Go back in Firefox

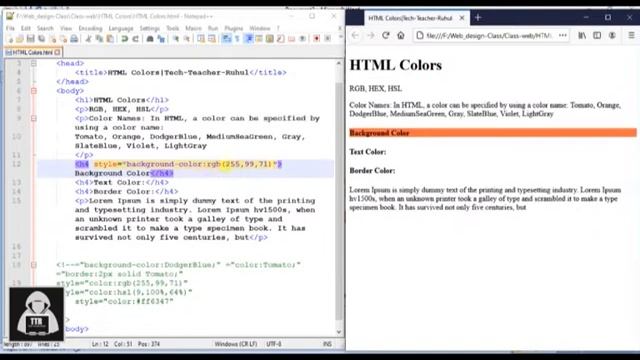point(355,36)
